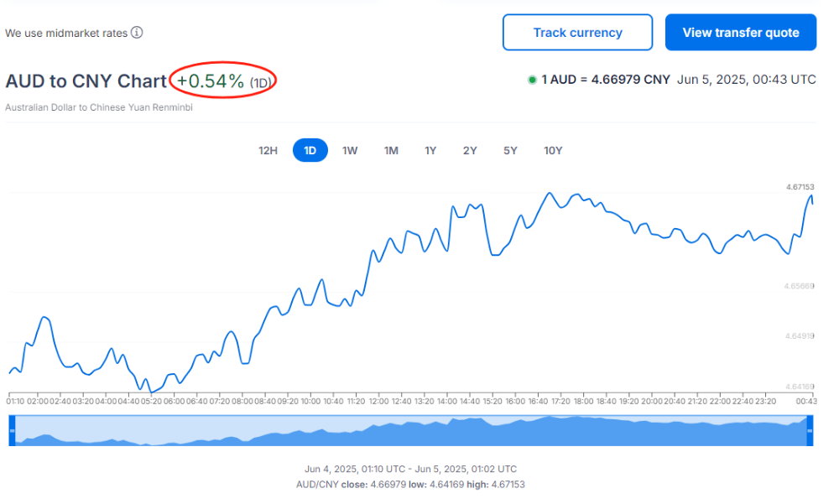
Task: Switch chart to 1M range
Action: click(391, 150)
